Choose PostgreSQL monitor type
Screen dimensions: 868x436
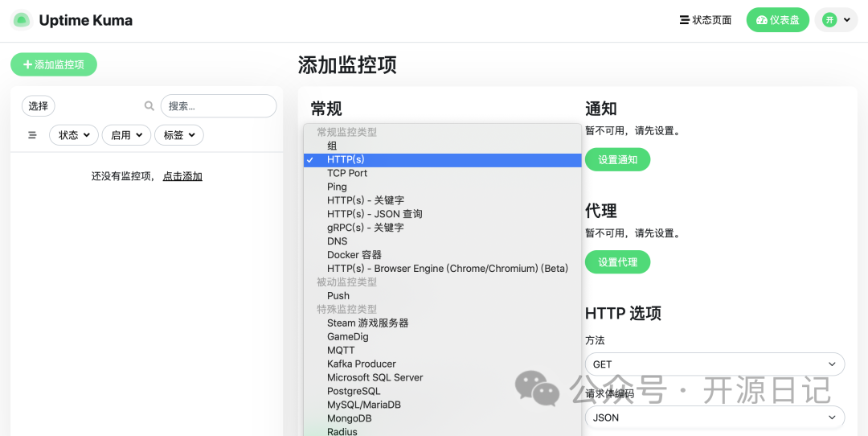[x=443, y=391]
